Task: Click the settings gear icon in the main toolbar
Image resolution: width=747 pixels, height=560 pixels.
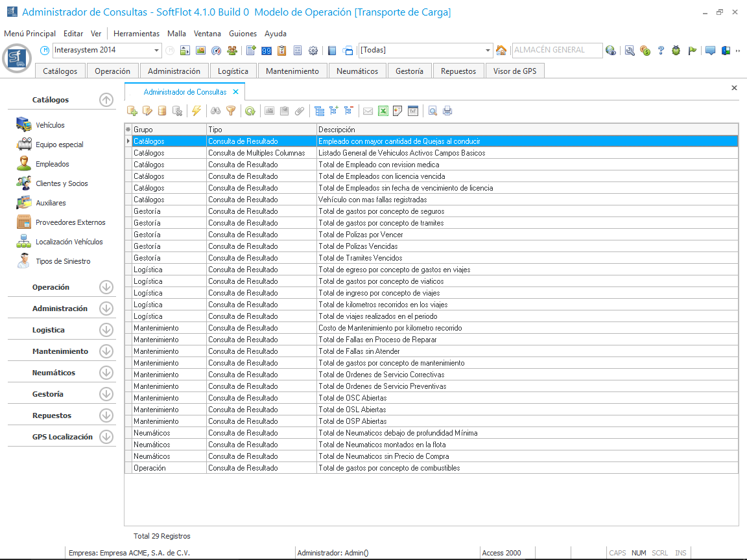Action: pyautogui.click(x=313, y=51)
